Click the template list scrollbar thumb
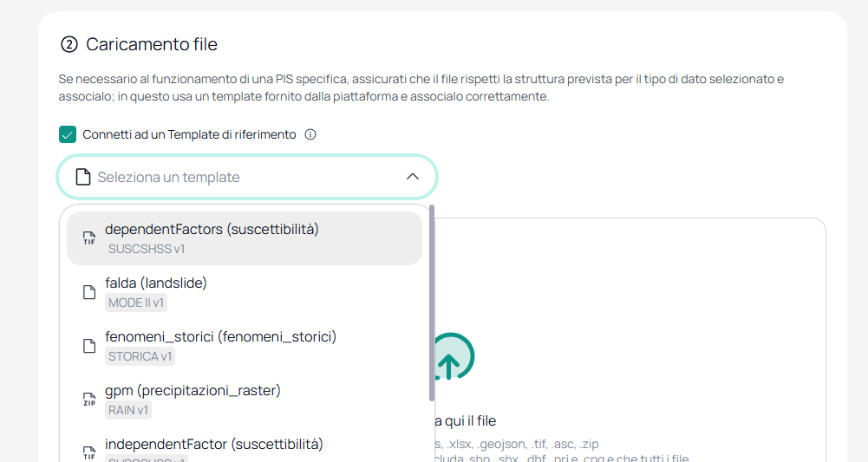Image resolution: width=868 pixels, height=462 pixels. [x=432, y=303]
